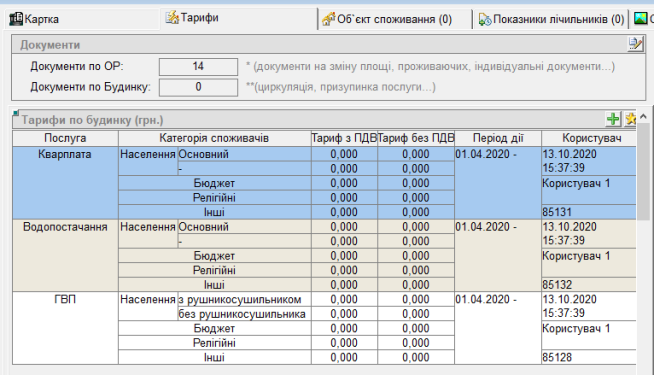Click the Тарифи tab's pencil icon
The width and height of the screenshot is (654, 375).
click(172, 18)
